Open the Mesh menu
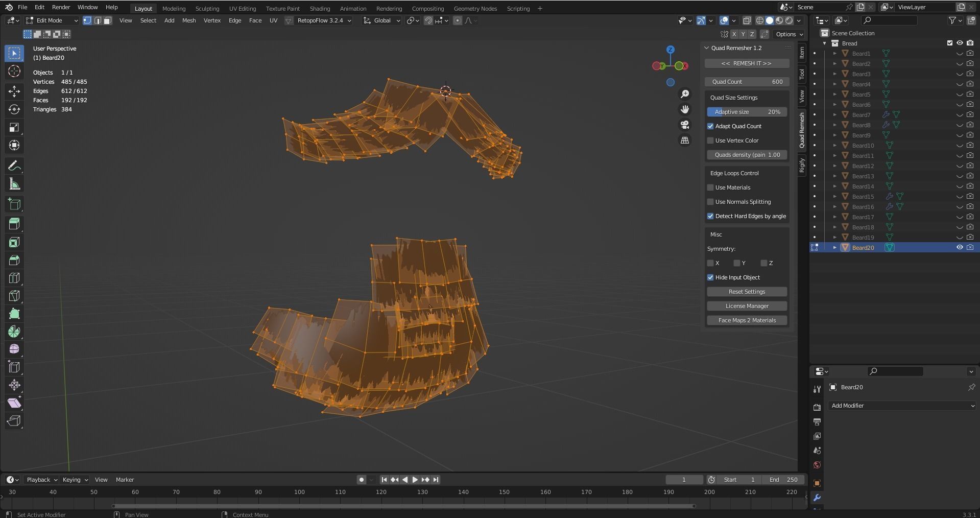Screen dimensions: 980x518 pos(189,20)
